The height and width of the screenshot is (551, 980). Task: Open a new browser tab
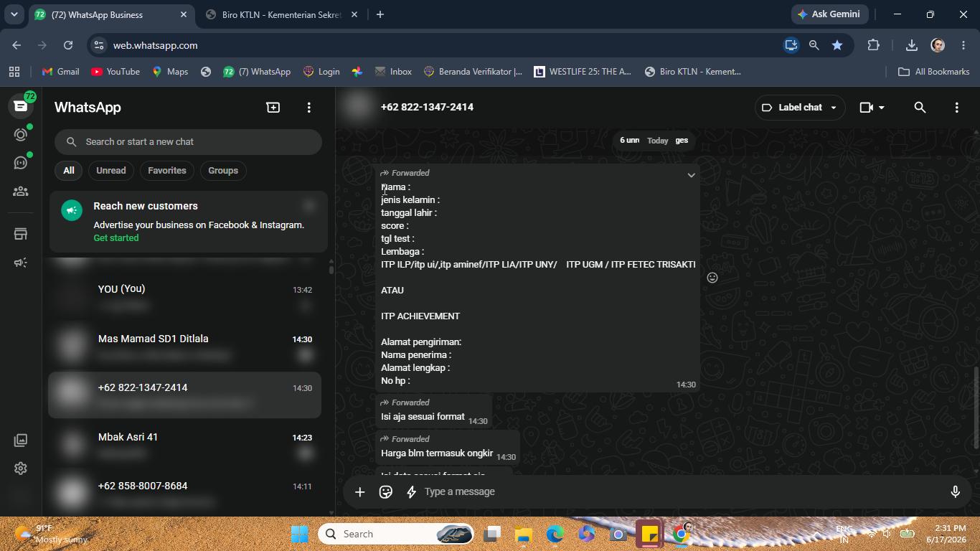click(380, 14)
